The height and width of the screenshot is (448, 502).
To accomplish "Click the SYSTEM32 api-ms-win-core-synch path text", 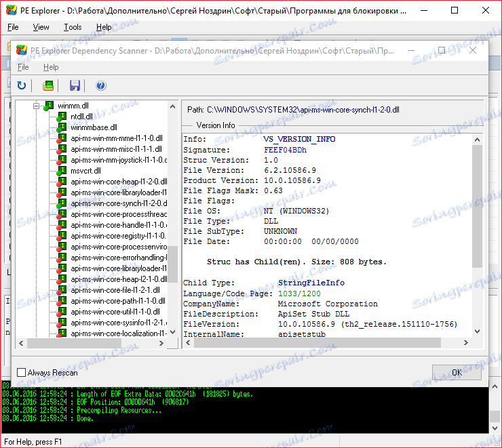I will [x=303, y=110].
